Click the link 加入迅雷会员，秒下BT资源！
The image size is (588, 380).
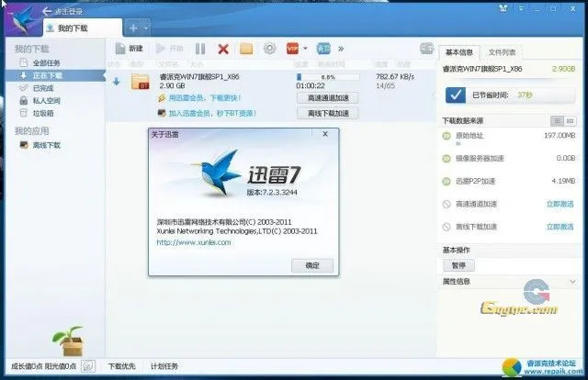coord(212,113)
